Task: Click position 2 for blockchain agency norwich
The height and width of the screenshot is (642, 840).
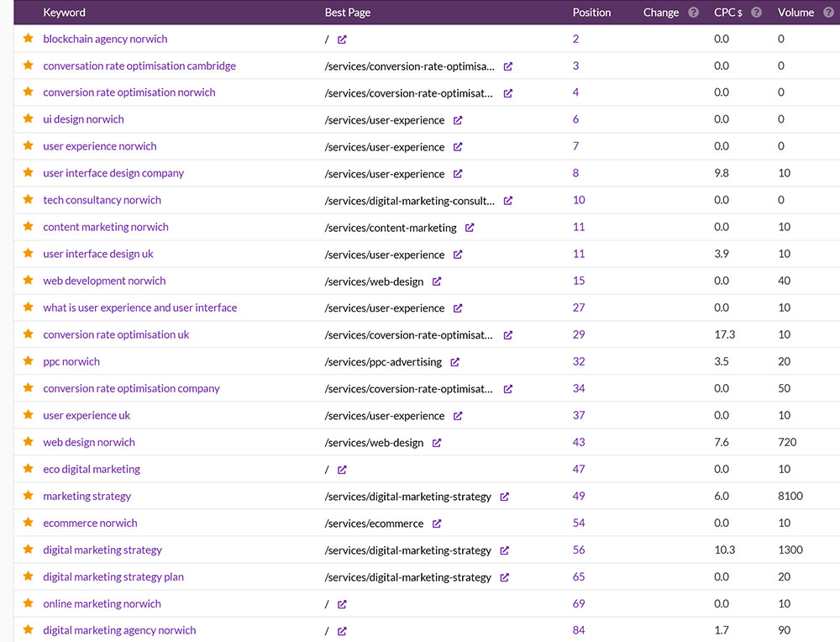Action: 575,39
